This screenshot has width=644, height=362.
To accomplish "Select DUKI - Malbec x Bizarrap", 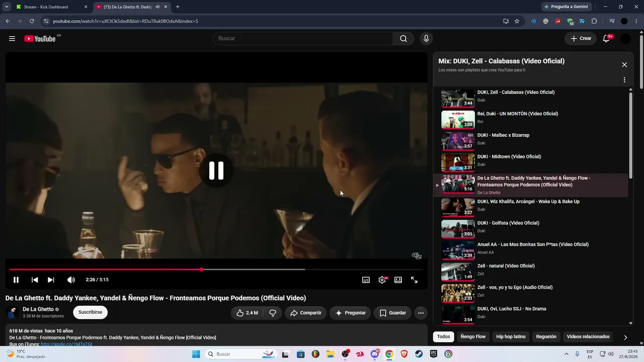I will click(x=531, y=141).
